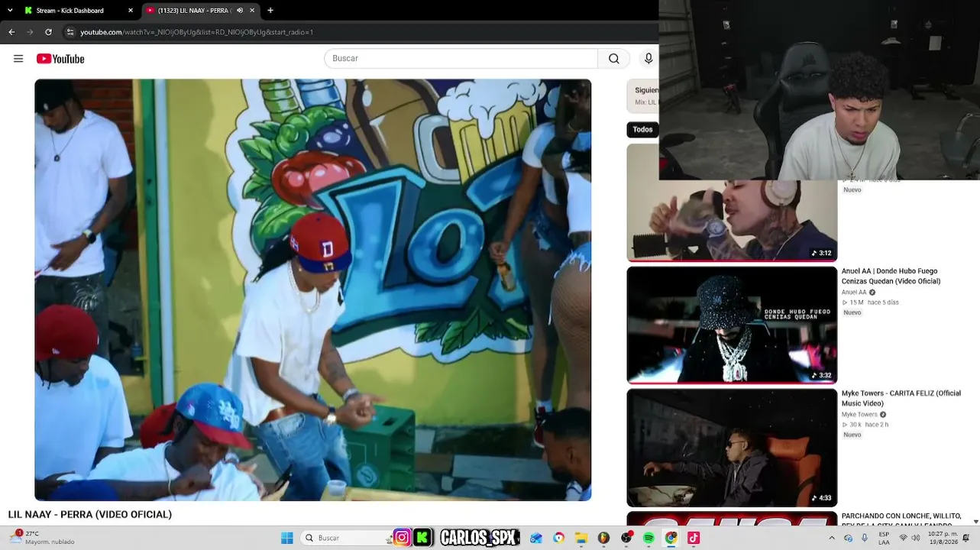Click the Windows taskbar Buscar search box
This screenshot has height=550, width=980.
[x=345, y=538]
